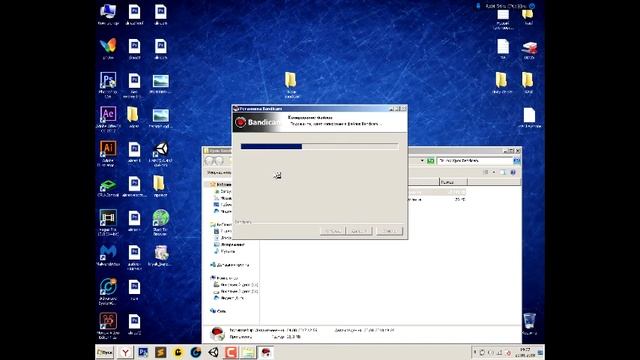Open the Recycle Bin on the desktop

[x=529, y=324]
